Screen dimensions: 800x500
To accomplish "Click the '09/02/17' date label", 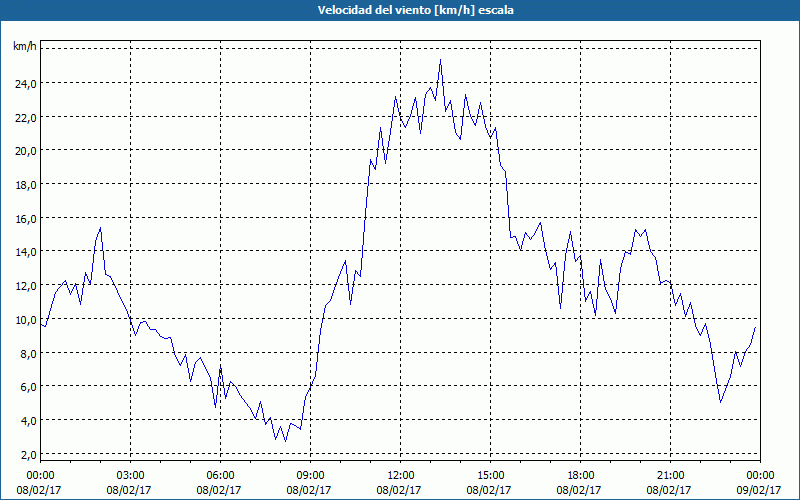I will click(x=759, y=490).
